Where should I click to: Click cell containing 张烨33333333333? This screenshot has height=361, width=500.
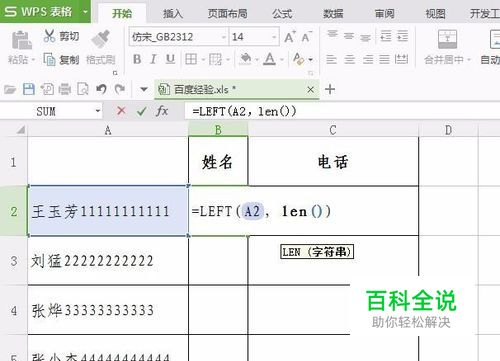(108, 310)
